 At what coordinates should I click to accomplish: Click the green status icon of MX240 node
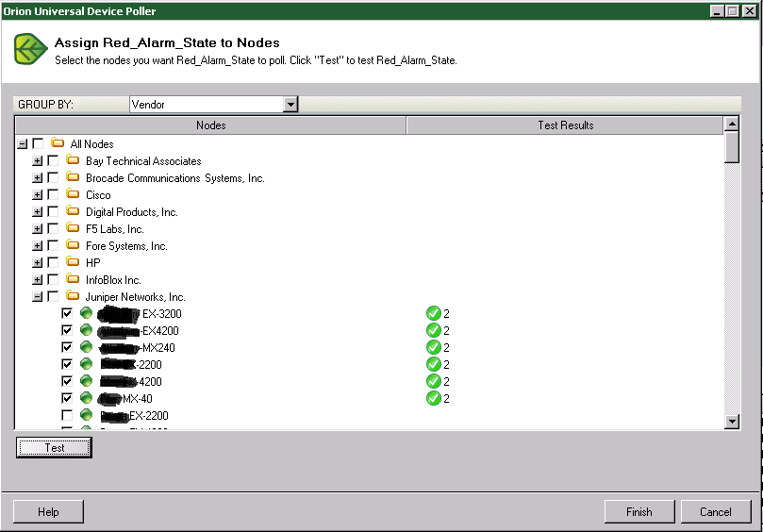(86, 347)
